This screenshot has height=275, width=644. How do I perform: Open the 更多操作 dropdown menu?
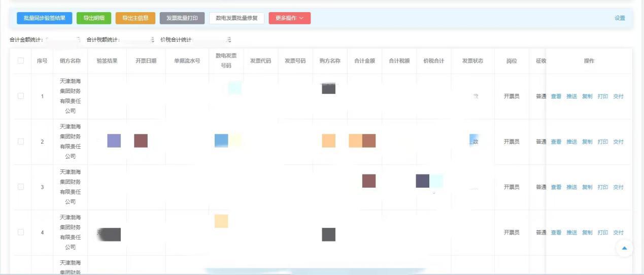(x=289, y=18)
